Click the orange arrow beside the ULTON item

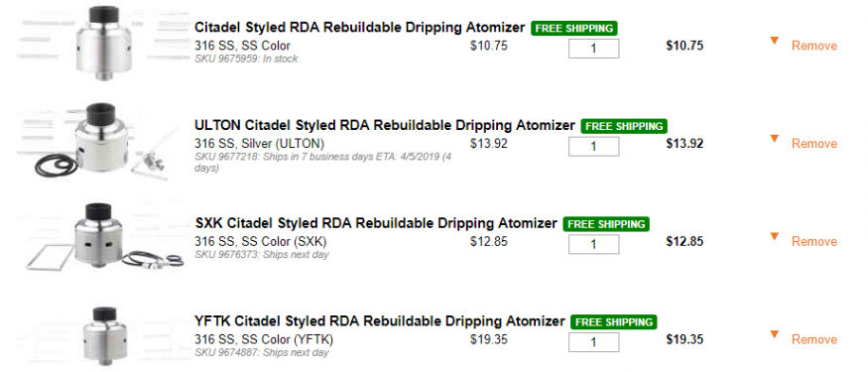[x=775, y=139]
